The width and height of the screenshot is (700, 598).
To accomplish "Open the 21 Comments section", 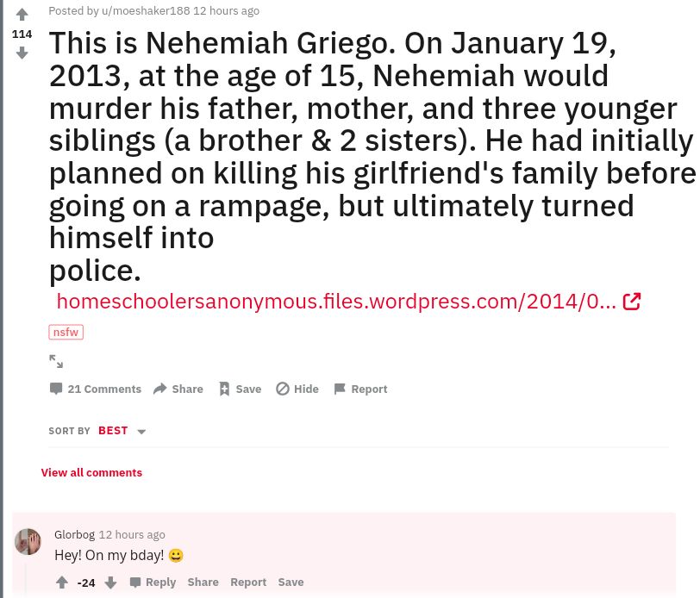I will pyautogui.click(x=96, y=389).
